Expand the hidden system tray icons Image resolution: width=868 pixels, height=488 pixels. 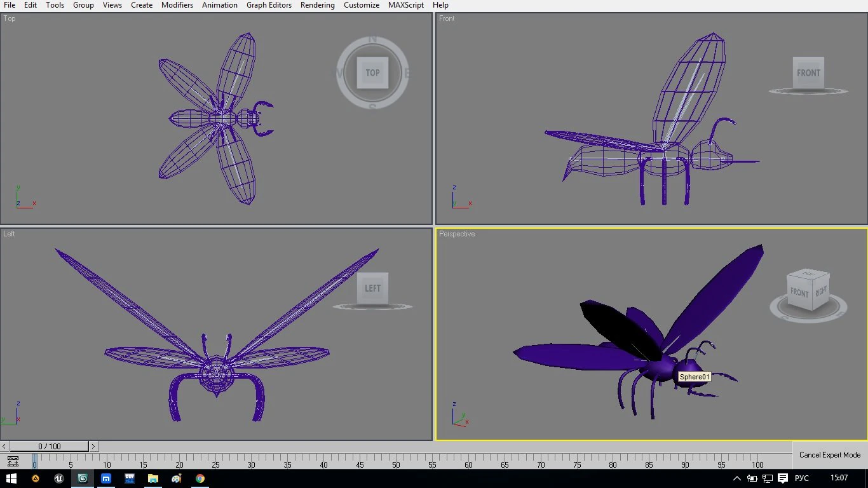pyautogui.click(x=737, y=478)
